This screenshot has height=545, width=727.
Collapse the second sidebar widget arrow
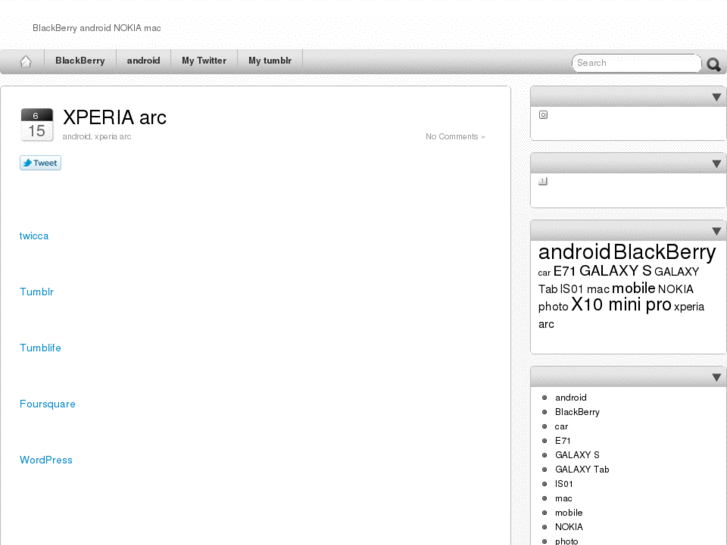[x=716, y=164]
